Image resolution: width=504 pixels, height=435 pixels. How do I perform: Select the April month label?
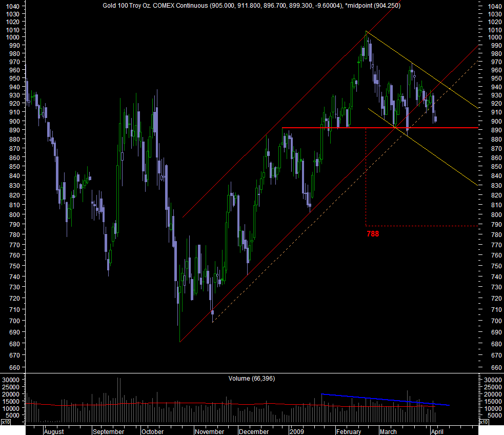point(437,431)
